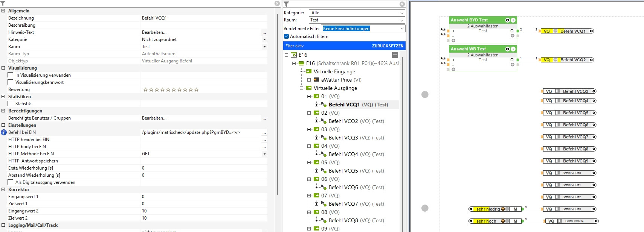Collapse the Korrektur section
Screen dimensions: 644x232
pyautogui.click(x=3, y=190)
